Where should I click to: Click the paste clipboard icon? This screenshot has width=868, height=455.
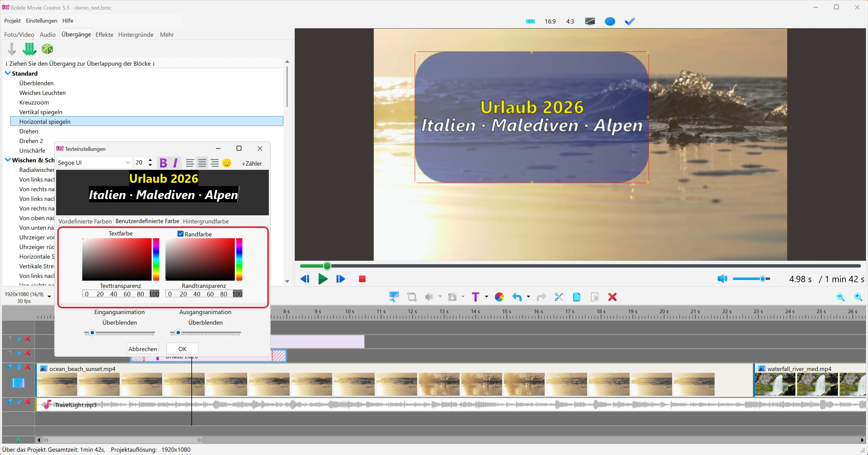595,297
